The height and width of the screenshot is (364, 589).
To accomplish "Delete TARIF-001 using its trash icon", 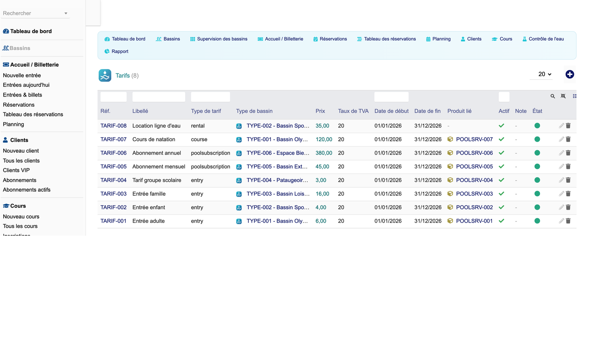I will click(x=568, y=221).
